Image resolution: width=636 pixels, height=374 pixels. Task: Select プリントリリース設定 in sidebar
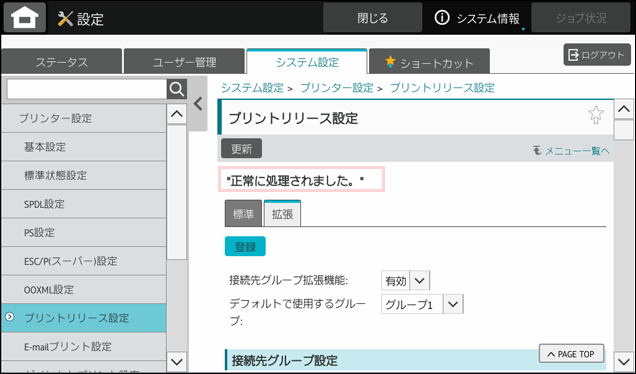84,318
